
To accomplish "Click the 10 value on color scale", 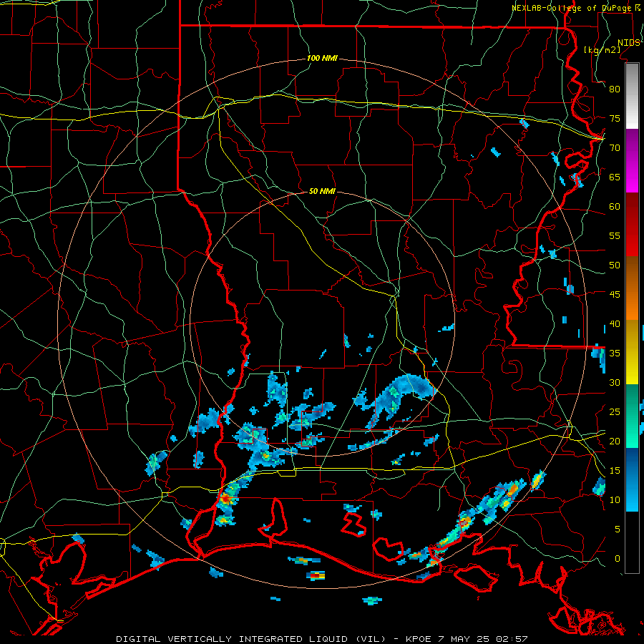I will (615, 500).
